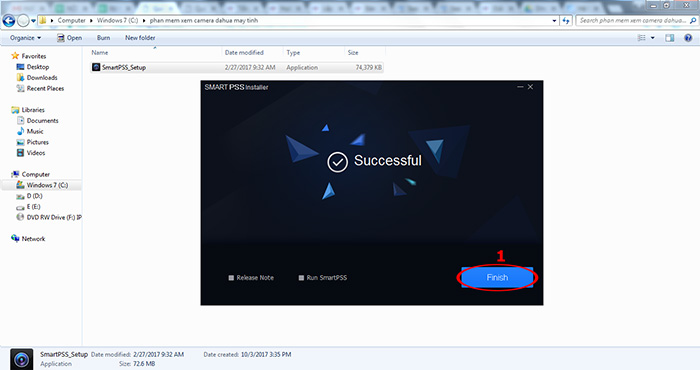This screenshot has height=370, width=700.
Task: Click Burn in the Explorer toolbar
Action: click(x=104, y=38)
